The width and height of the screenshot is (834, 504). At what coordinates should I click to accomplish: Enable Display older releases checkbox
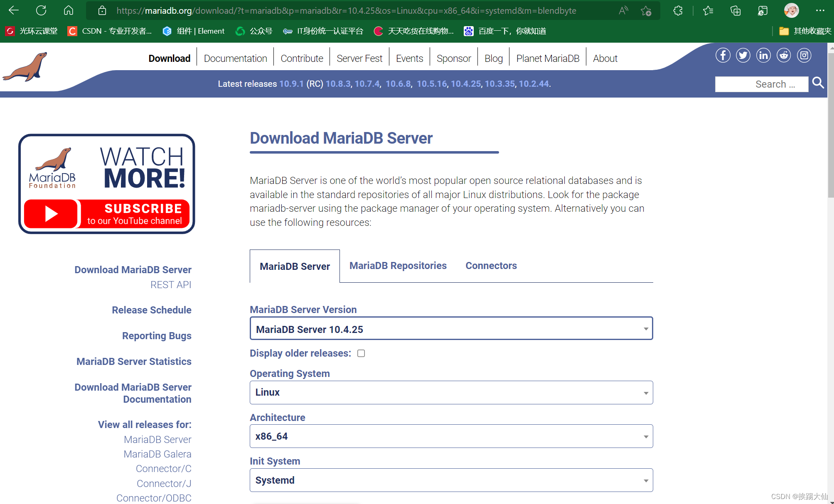click(x=361, y=353)
